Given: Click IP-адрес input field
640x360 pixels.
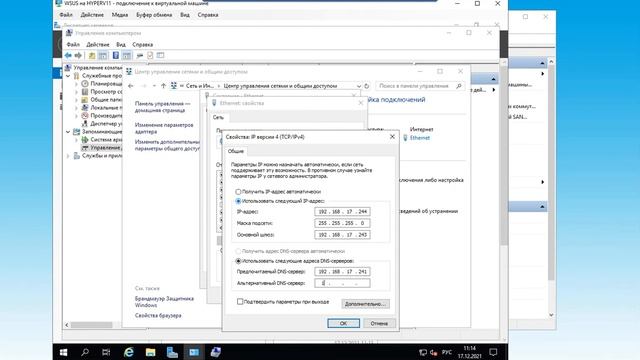Looking at the screenshot, I should pyautogui.click(x=342, y=211).
